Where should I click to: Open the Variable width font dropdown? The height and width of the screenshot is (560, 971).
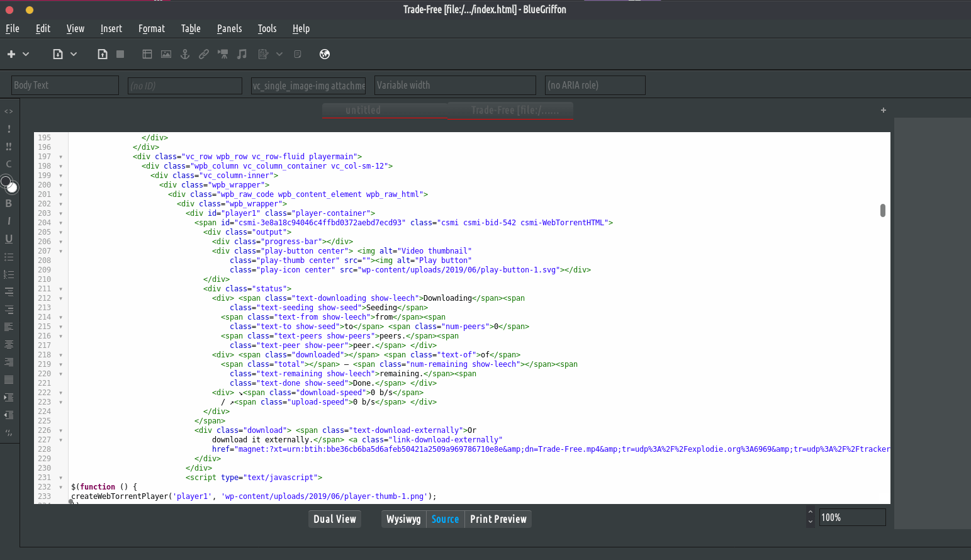click(455, 85)
